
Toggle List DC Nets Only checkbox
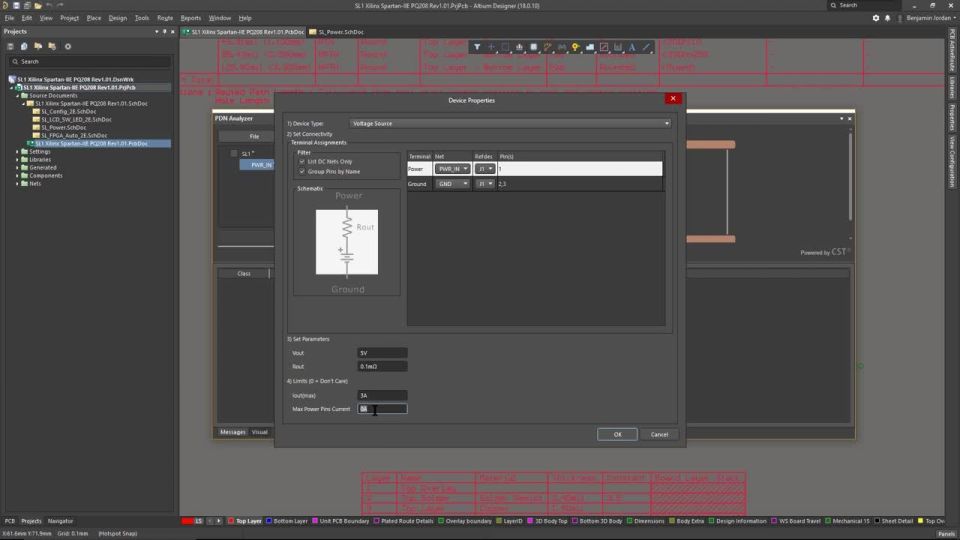click(302, 162)
